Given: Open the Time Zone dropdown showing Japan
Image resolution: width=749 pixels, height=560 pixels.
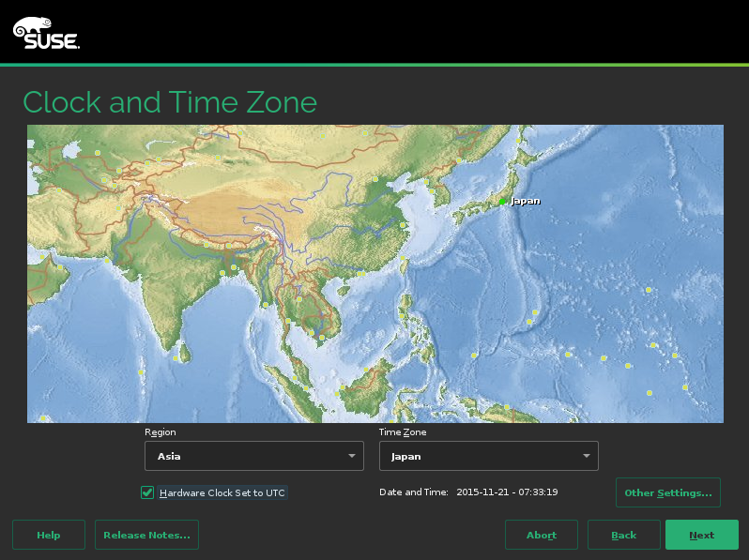Looking at the screenshot, I should (x=489, y=456).
